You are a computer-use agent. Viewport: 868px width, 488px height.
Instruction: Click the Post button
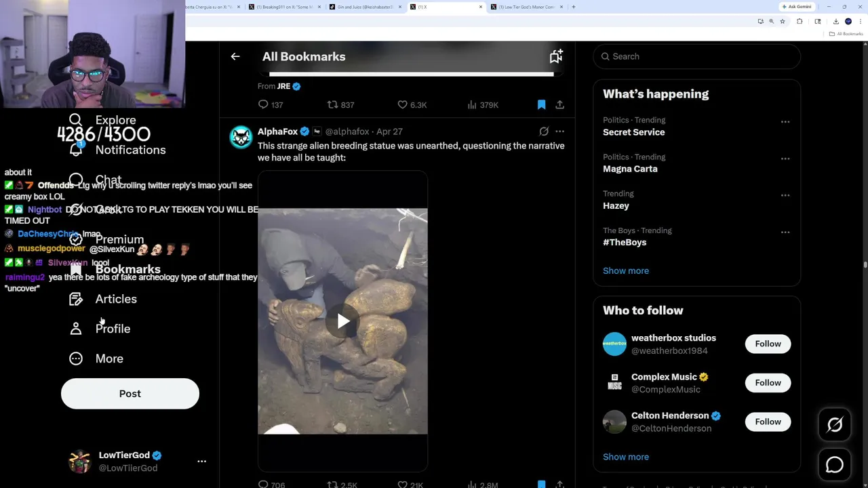[x=130, y=394]
